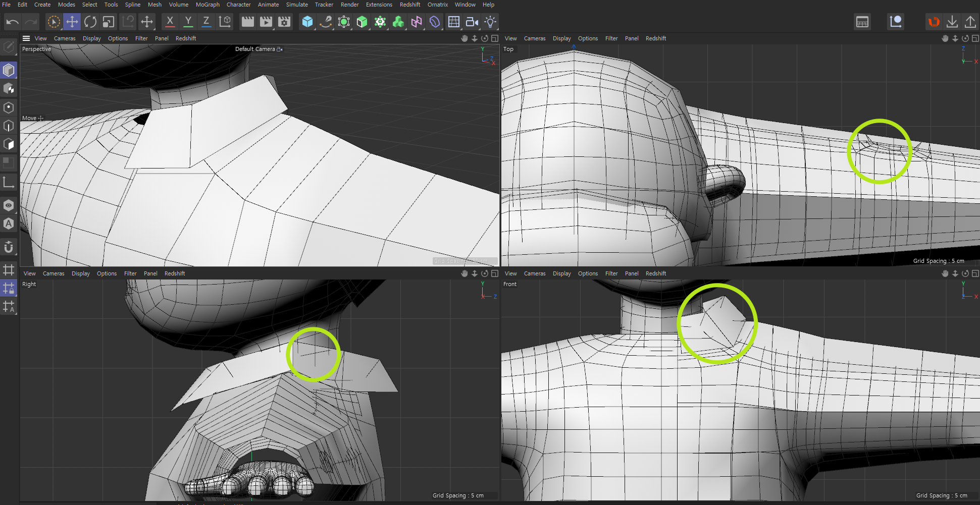Click the download arrow icon top right
980x505 pixels.
point(952,22)
